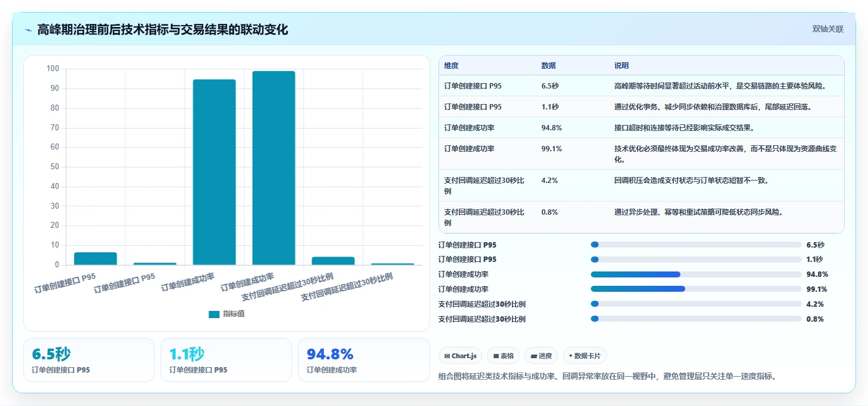Open the 94.8% 订单创建成功率 data card

pyautogui.click(x=364, y=360)
